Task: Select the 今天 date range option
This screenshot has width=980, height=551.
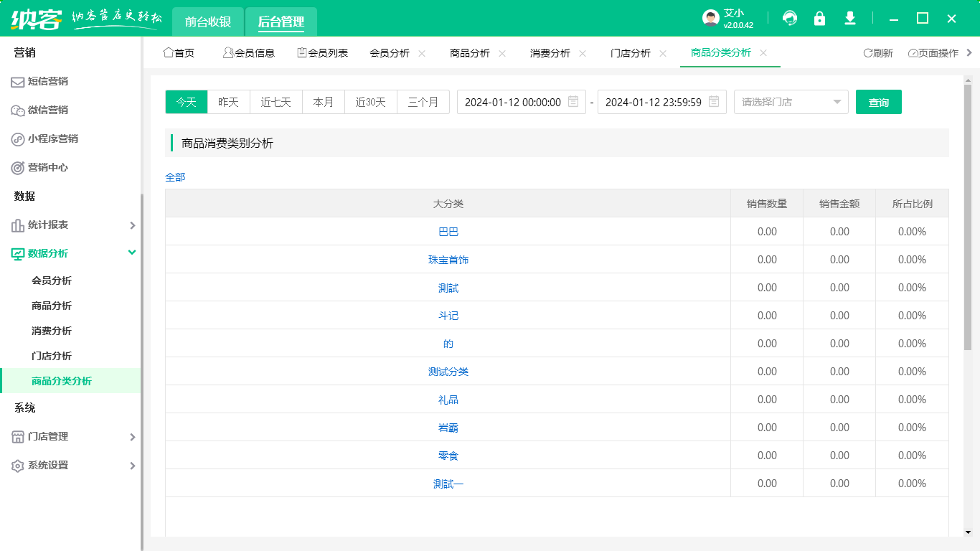Action: point(187,102)
